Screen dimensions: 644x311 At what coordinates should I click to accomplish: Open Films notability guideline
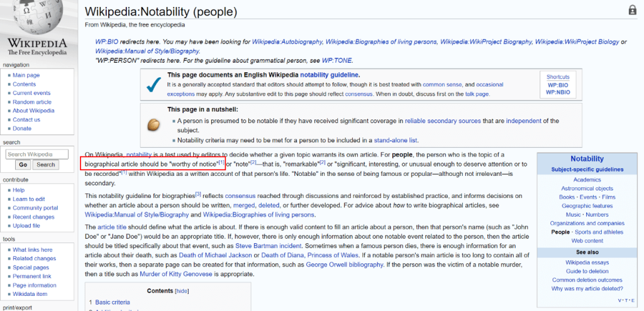pyautogui.click(x=608, y=197)
